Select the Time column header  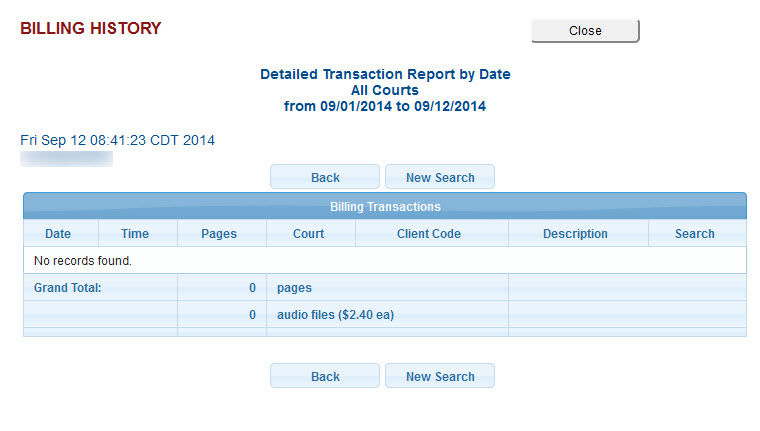click(135, 234)
